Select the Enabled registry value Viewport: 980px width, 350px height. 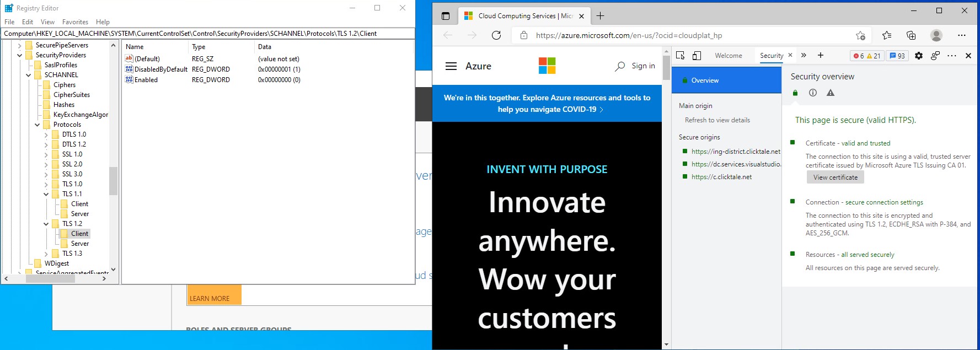coord(146,80)
